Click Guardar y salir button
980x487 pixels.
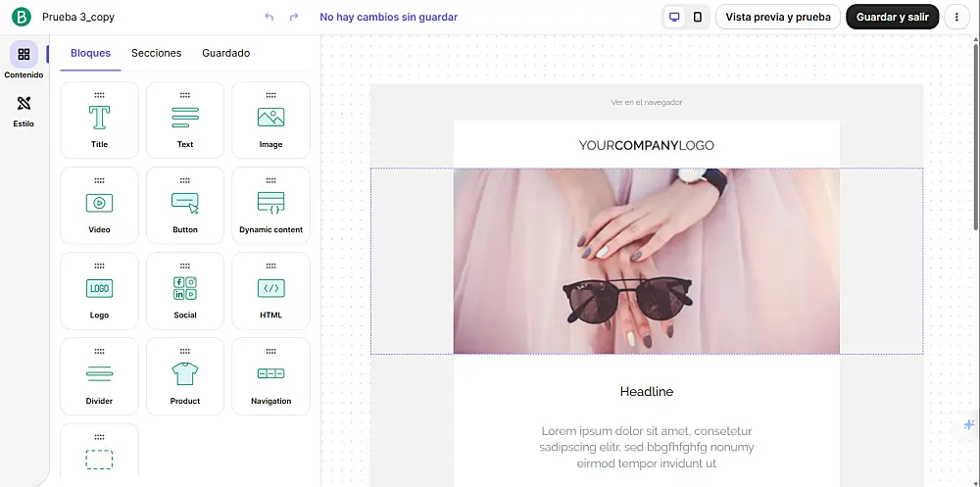(x=892, y=17)
